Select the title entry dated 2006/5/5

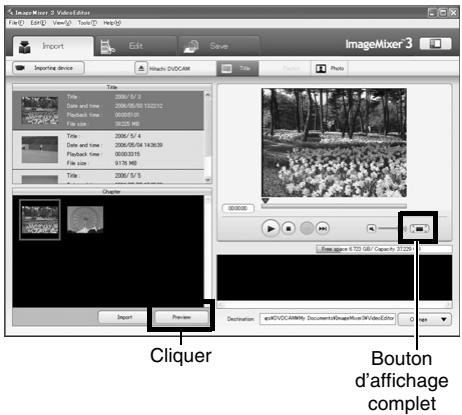(x=108, y=177)
